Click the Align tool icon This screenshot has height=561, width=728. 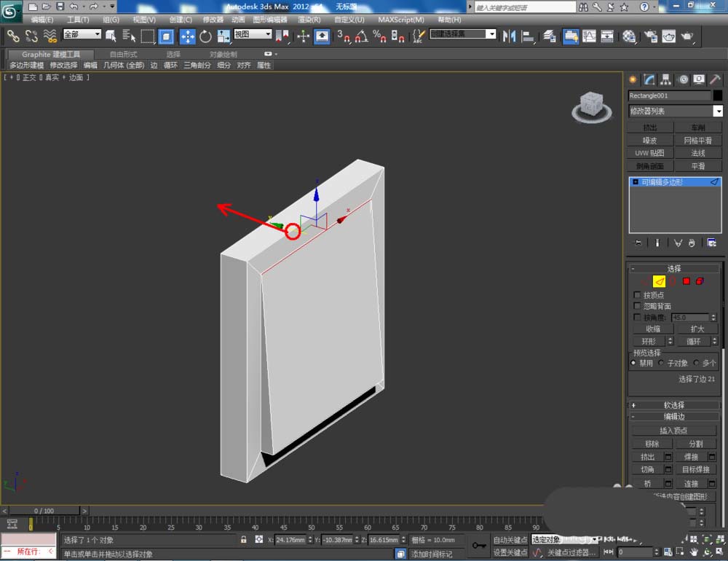click(x=528, y=36)
